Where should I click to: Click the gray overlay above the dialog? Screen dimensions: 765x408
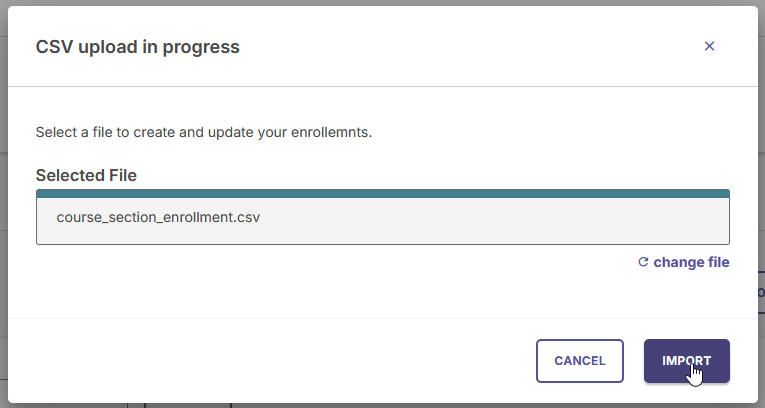(382, 2)
